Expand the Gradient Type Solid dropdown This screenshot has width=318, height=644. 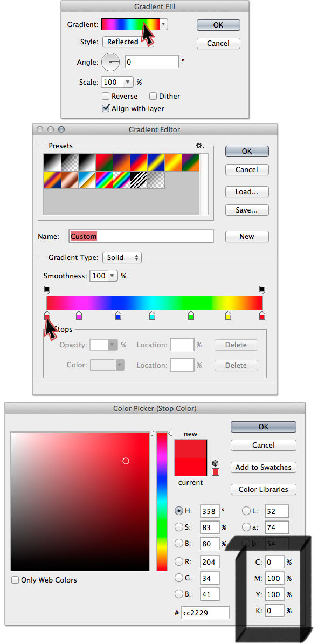point(122,257)
